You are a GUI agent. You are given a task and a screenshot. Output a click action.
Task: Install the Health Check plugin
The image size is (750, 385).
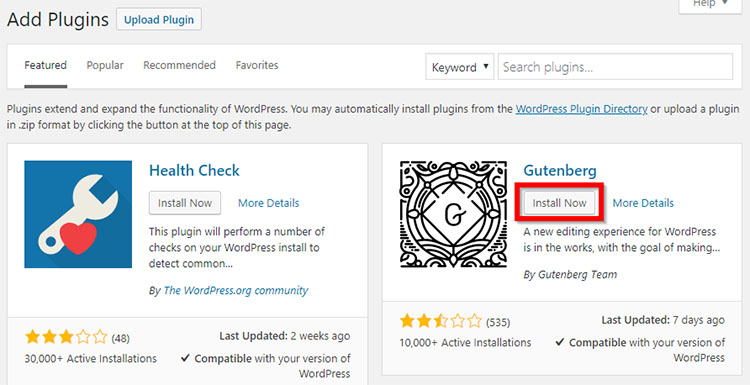point(185,203)
